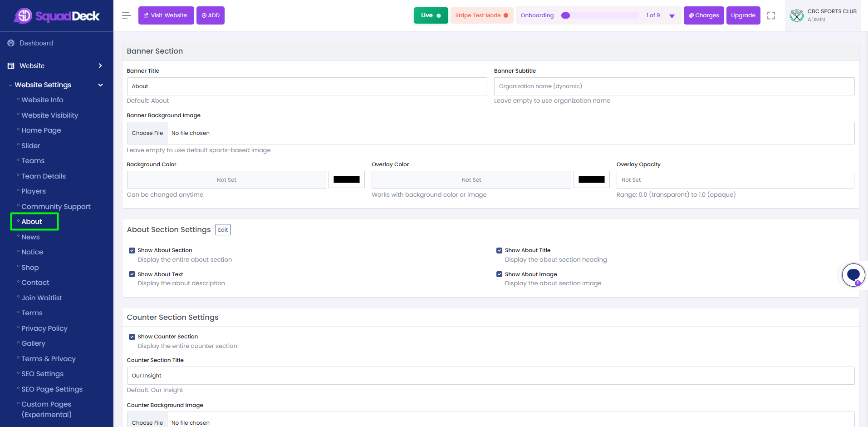Open Gallery settings
Image resolution: width=868 pixels, height=427 pixels.
click(33, 343)
